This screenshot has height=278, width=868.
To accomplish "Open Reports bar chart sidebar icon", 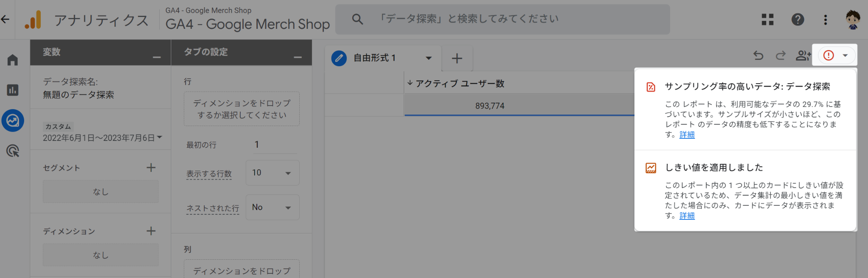I will click(x=13, y=90).
